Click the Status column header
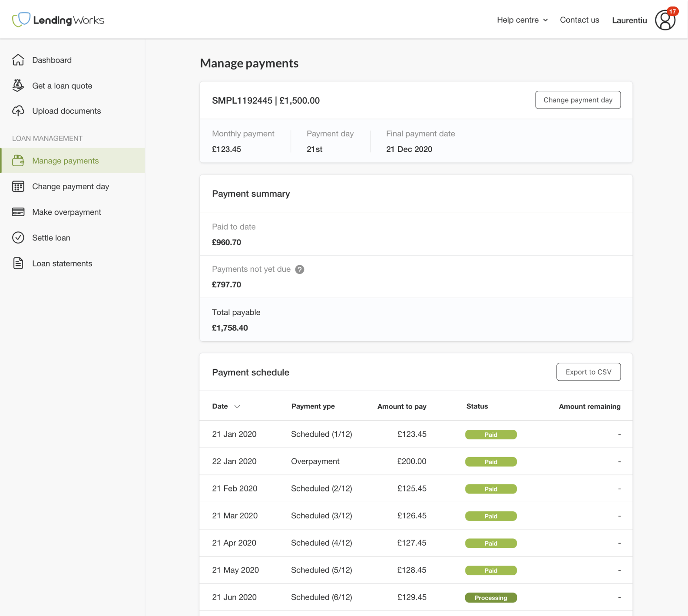Viewport: 688px width, 616px height. pyautogui.click(x=477, y=406)
